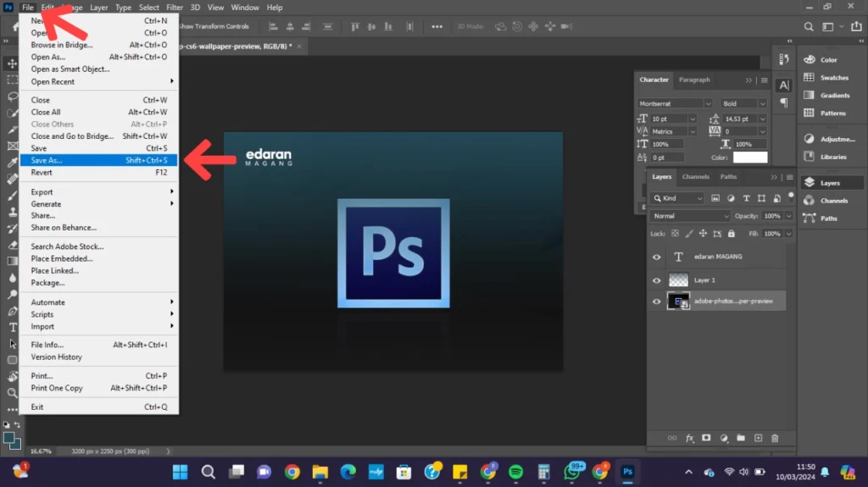The image size is (868, 487).
Task: Add a layer mask
Action: tap(706, 438)
